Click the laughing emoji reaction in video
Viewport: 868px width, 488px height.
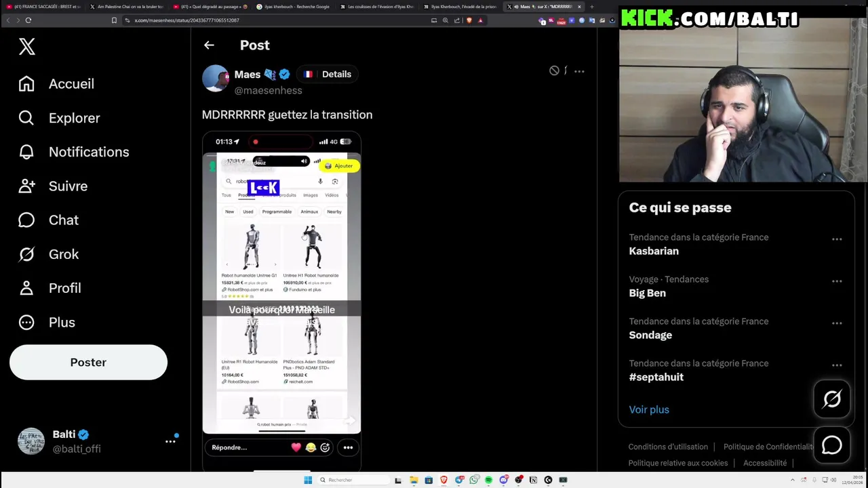coord(311,447)
